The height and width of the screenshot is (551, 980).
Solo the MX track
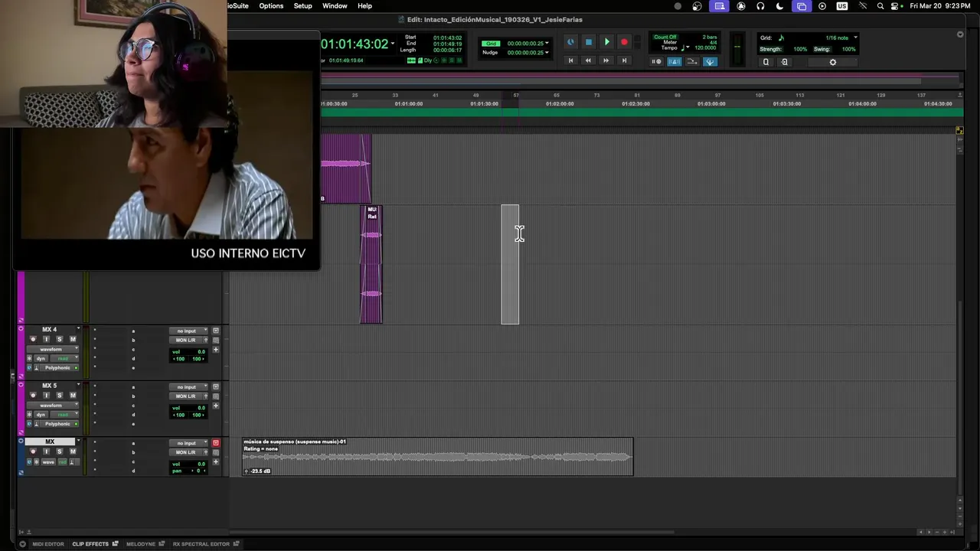point(59,452)
